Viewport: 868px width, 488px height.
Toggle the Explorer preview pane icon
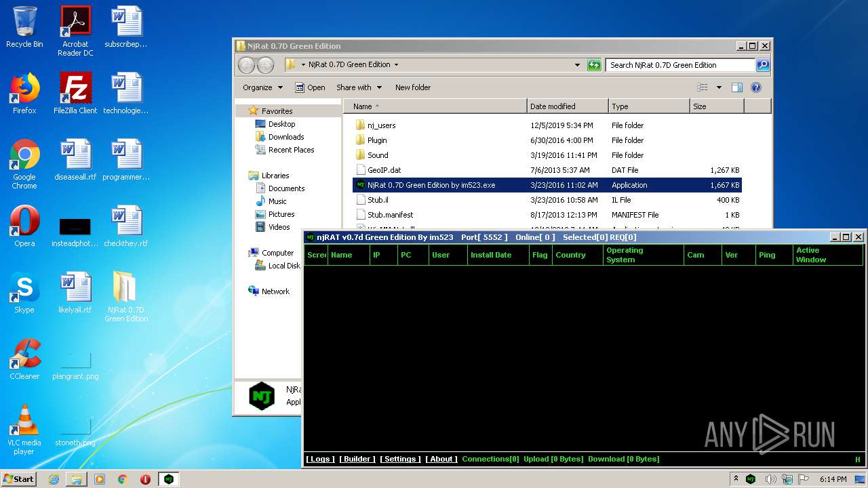click(737, 87)
